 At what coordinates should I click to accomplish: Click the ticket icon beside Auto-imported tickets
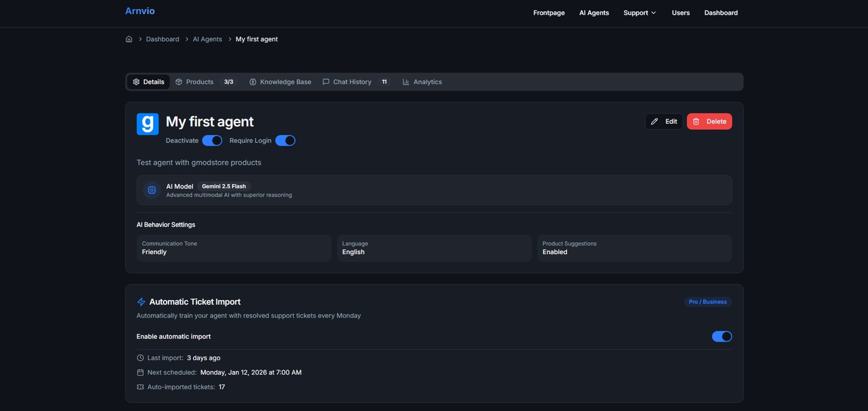coord(140,387)
